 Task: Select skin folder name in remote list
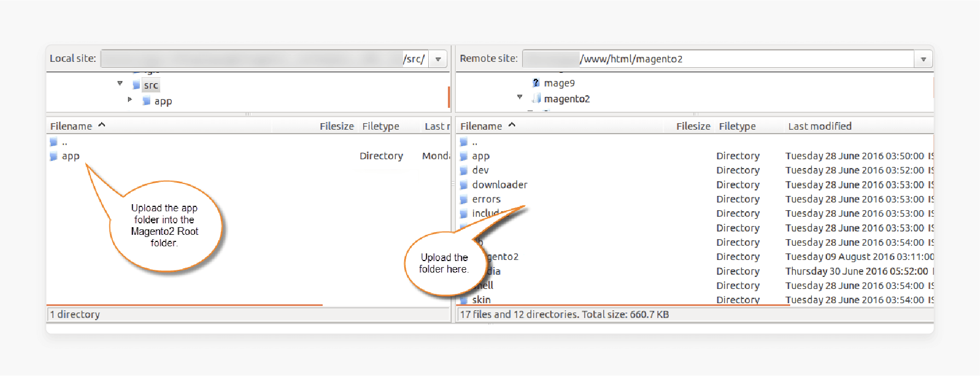point(481,300)
